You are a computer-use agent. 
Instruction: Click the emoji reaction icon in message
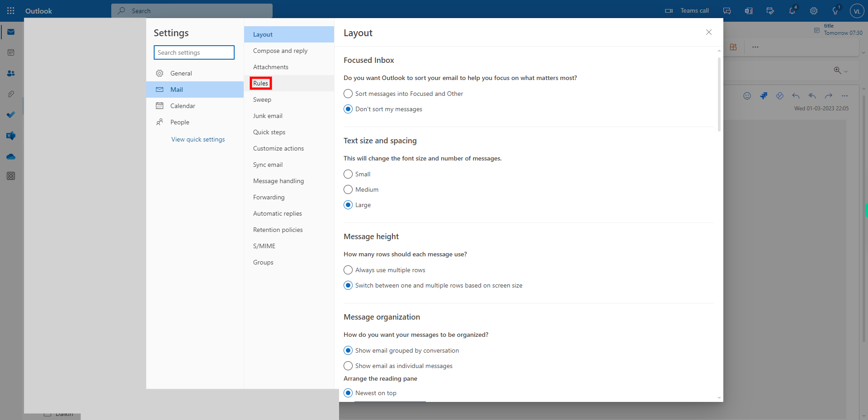pyautogui.click(x=747, y=96)
